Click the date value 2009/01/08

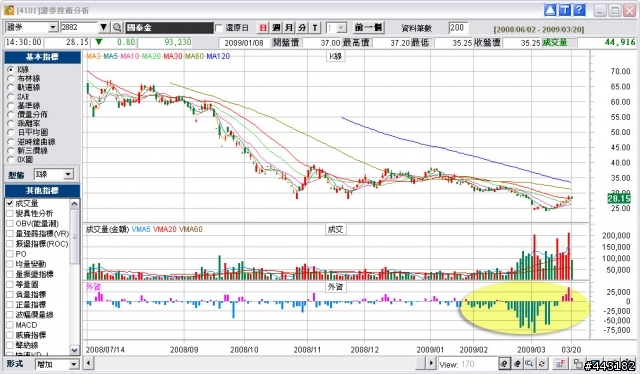244,42
